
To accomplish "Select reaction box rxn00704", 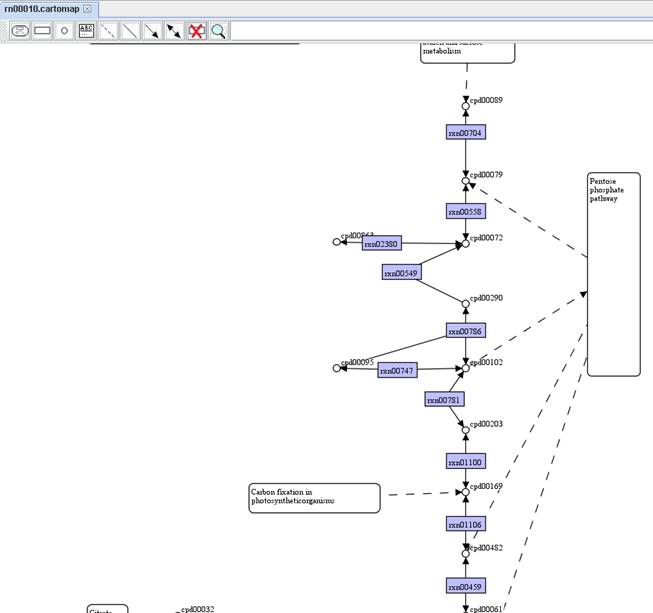I will click(x=466, y=132).
